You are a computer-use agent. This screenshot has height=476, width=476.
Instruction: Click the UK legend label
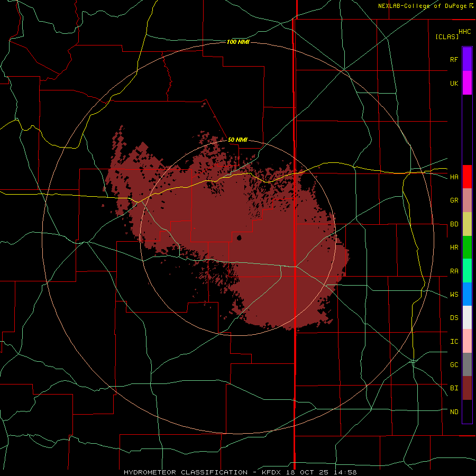(x=454, y=83)
